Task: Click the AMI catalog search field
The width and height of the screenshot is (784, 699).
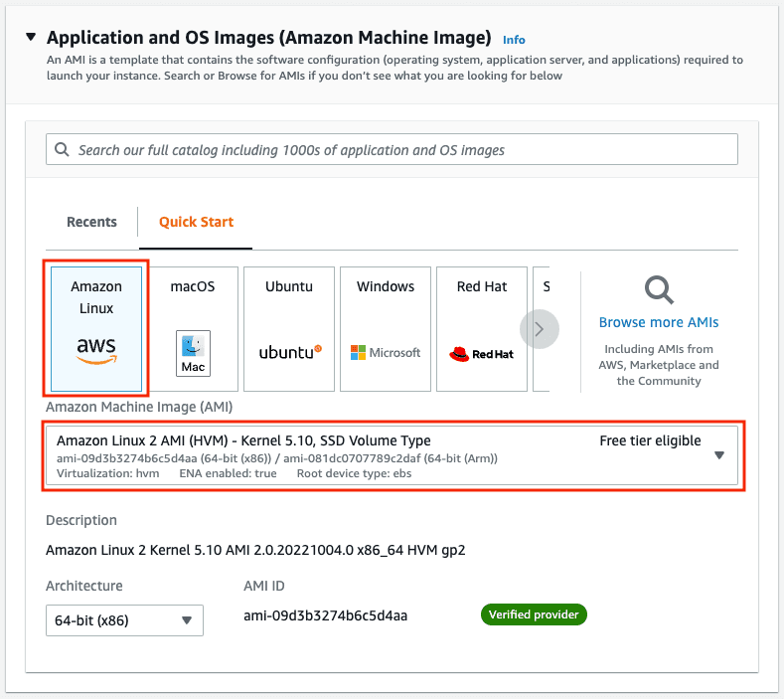Action: tap(392, 149)
